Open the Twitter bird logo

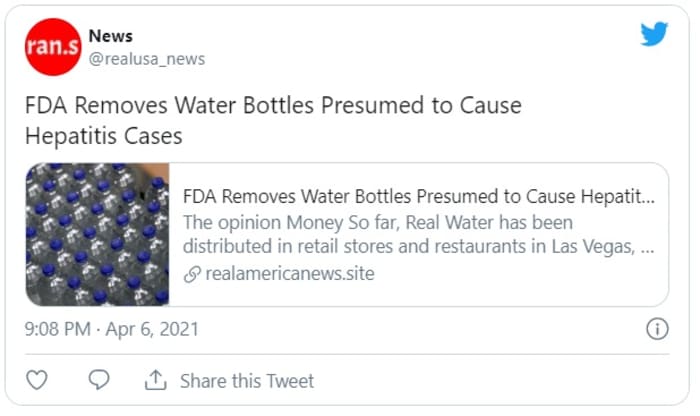click(x=654, y=34)
